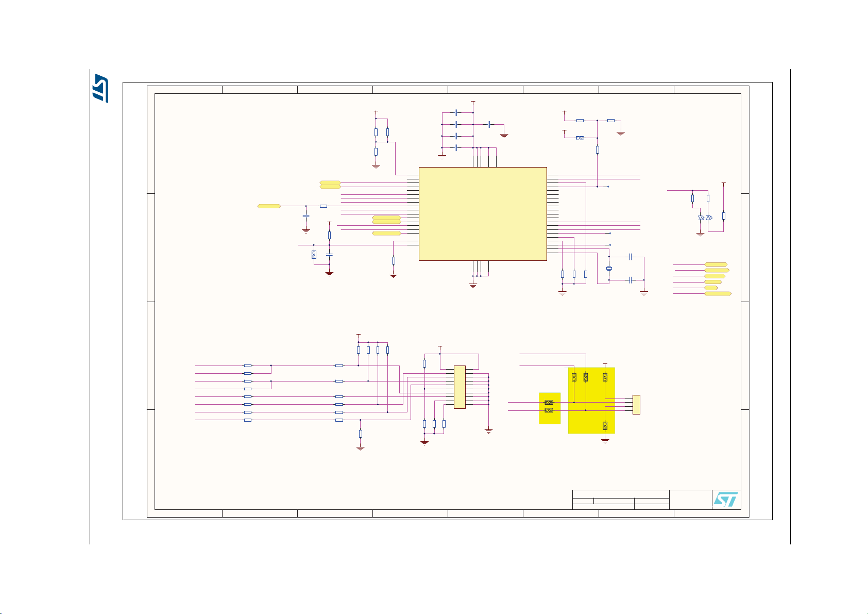Select the push-button symbol left of the microcontroller
This screenshot has height=614, width=868.
314,255
